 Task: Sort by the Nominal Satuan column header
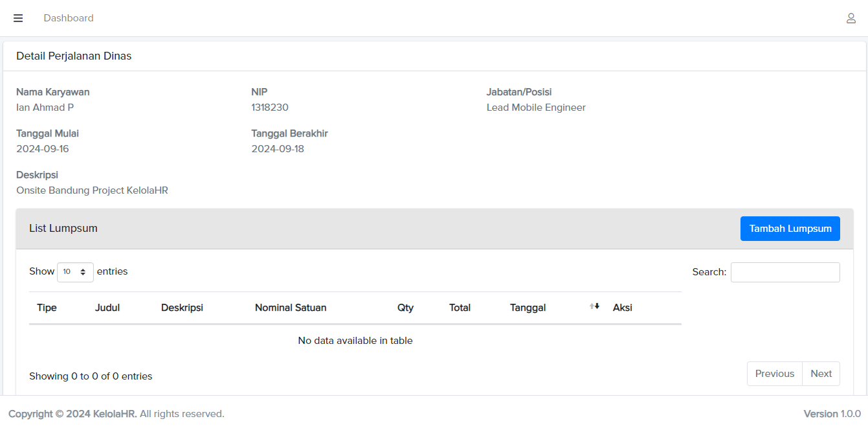point(291,308)
